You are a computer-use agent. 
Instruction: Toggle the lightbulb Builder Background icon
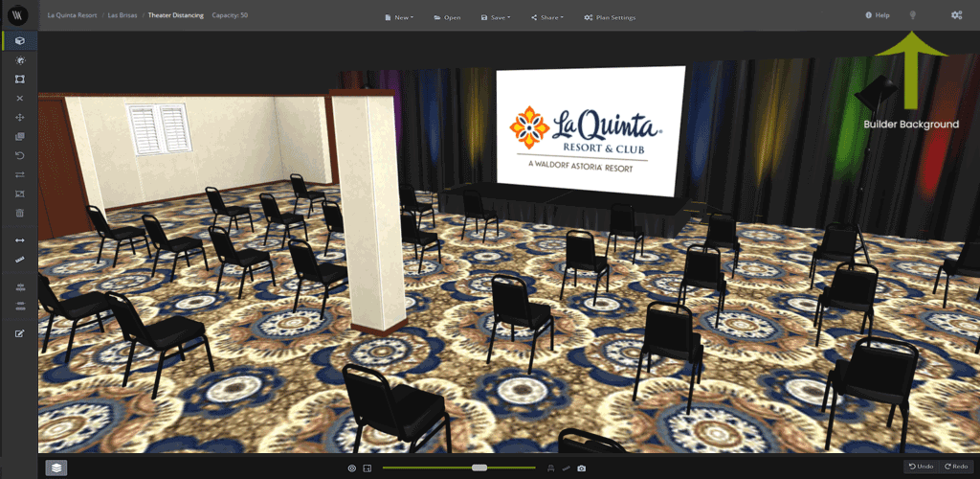point(912,15)
